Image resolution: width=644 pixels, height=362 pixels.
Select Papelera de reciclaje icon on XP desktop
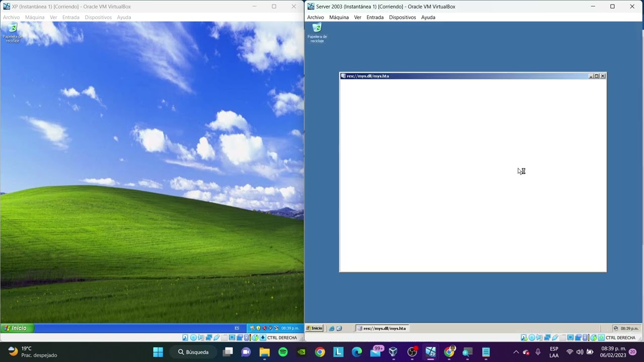coord(13,33)
